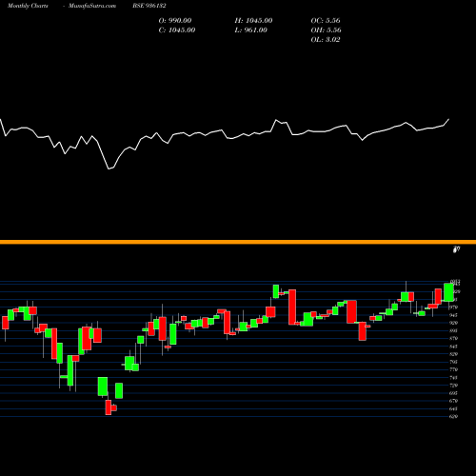This screenshot has width=476, height=476.
Task: Click the 770 price axis label
Action: point(454,369)
